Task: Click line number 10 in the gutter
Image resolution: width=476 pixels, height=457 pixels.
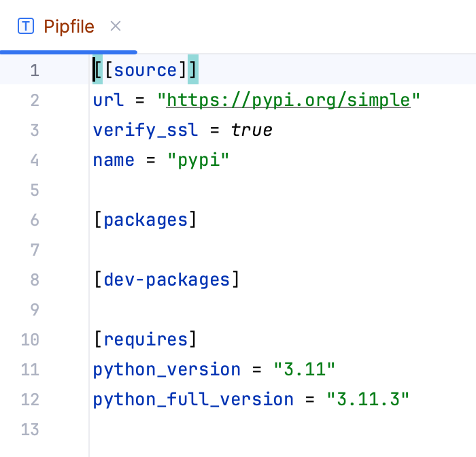Action: [x=31, y=339]
